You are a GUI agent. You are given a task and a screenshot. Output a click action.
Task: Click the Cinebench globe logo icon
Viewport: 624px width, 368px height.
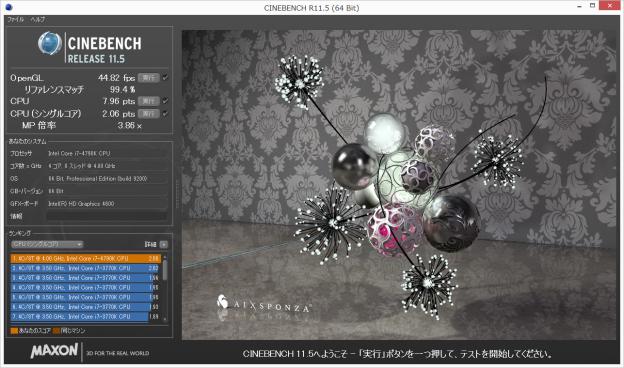click(50, 43)
